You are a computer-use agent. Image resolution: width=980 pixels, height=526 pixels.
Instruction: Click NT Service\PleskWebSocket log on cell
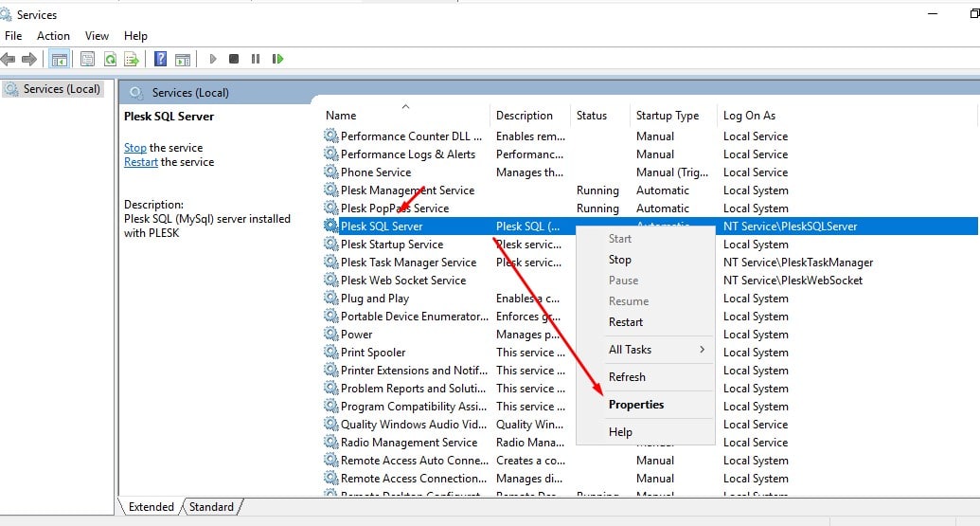pyautogui.click(x=793, y=281)
